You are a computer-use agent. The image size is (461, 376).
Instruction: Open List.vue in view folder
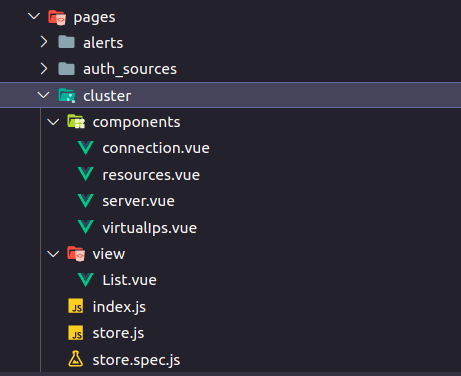[129, 280]
